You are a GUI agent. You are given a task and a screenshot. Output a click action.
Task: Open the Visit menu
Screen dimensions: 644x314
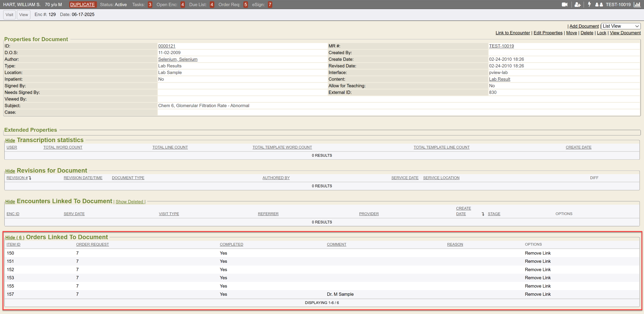coord(9,15)
